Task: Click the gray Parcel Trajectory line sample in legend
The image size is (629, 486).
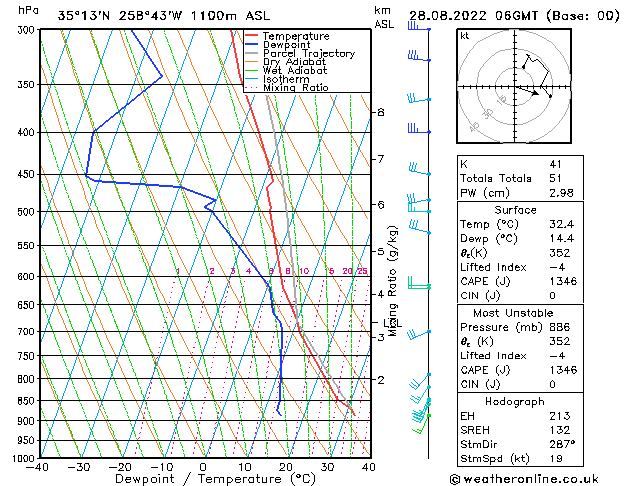Action: tap(251, 53)
